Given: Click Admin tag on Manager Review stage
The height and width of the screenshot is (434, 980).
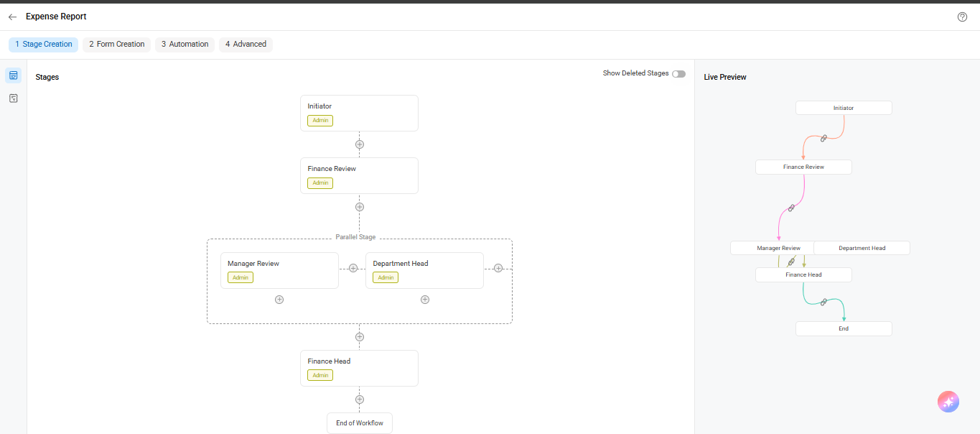Looking at the screenshot, I should coord(241,278).
